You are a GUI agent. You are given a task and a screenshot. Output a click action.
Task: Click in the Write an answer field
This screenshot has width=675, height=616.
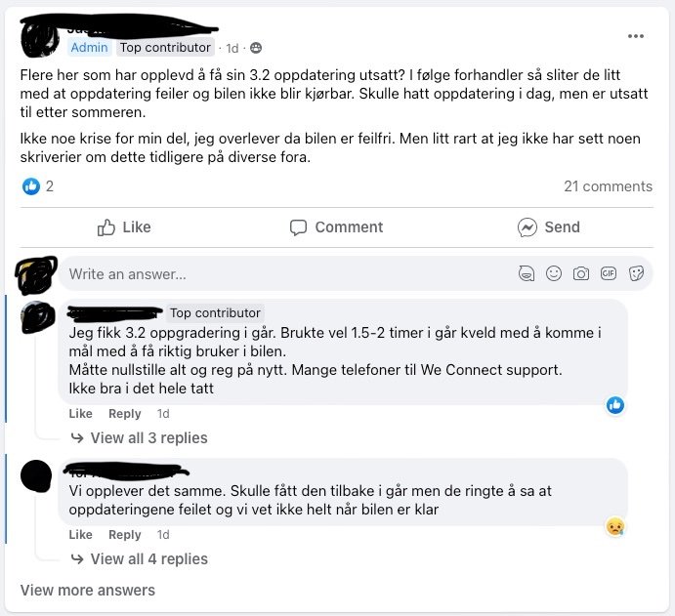click(288, 274)
